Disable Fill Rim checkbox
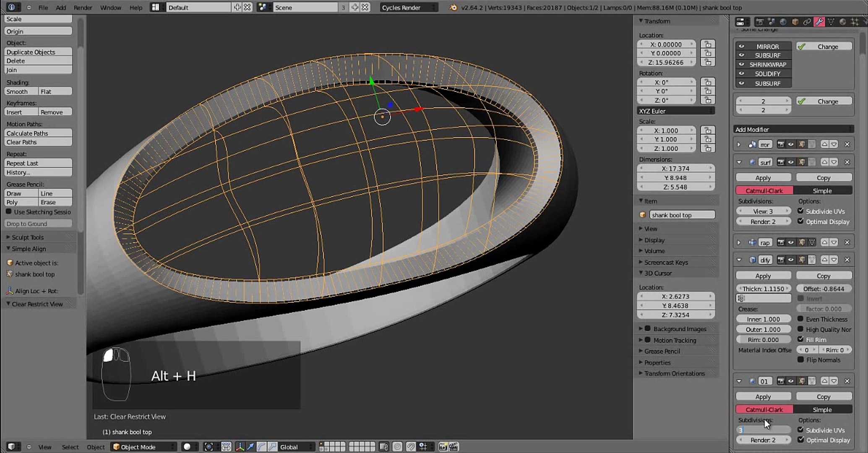This screenshot has height=453, width=868. (800, 339)
